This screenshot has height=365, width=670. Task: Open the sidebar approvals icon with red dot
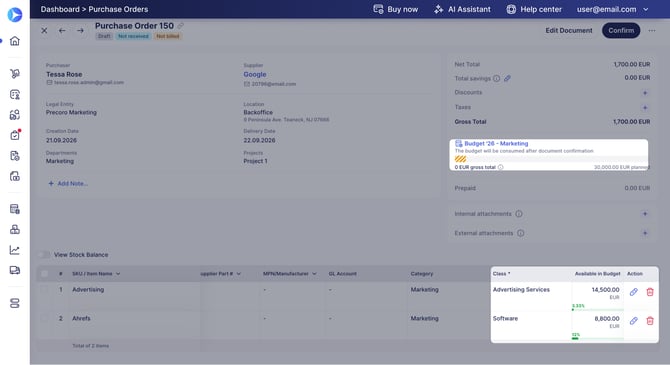(15, 135)
